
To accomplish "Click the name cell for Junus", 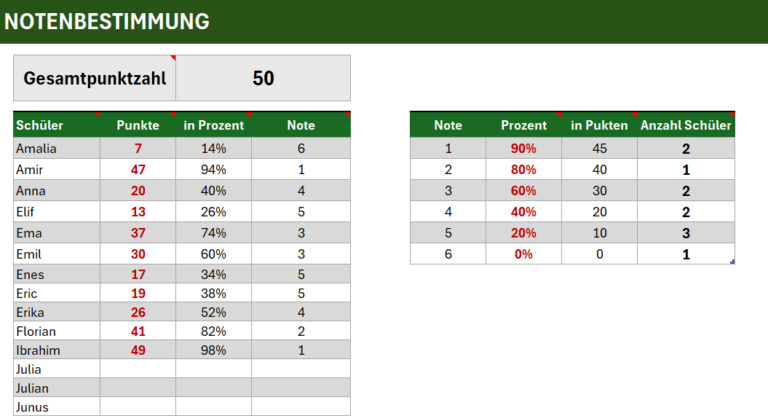I will tap(56, 407).
